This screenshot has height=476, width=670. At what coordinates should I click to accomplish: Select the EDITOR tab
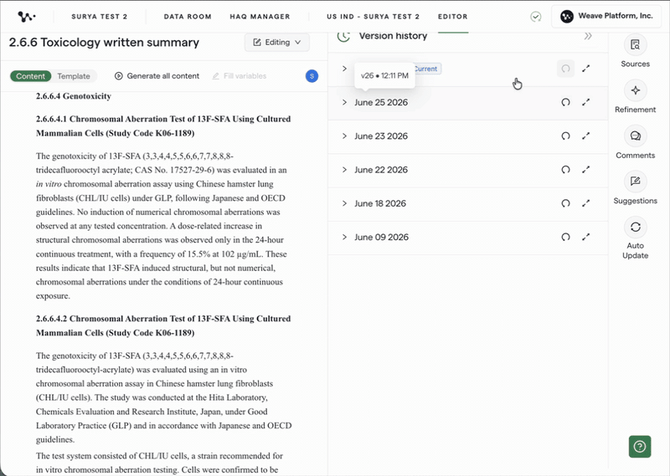(453, 17)
